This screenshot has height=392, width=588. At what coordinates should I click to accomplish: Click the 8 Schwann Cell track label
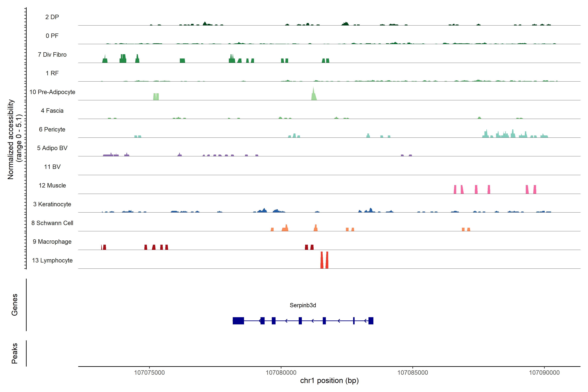point(52,223)
